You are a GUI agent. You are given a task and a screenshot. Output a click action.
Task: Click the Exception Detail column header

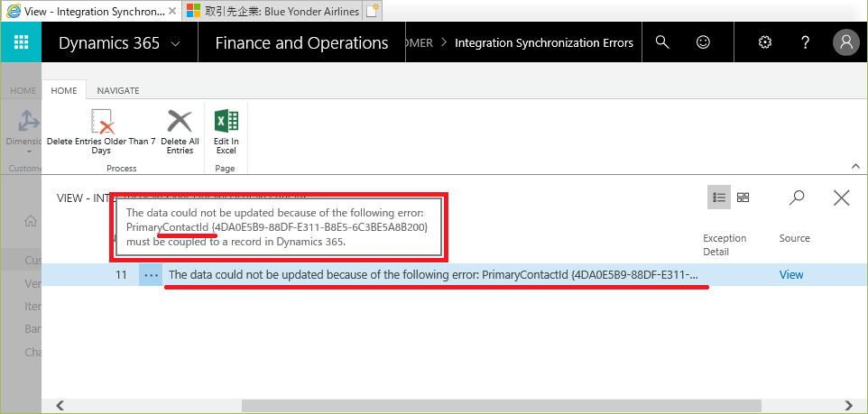(x=725, y=244)
